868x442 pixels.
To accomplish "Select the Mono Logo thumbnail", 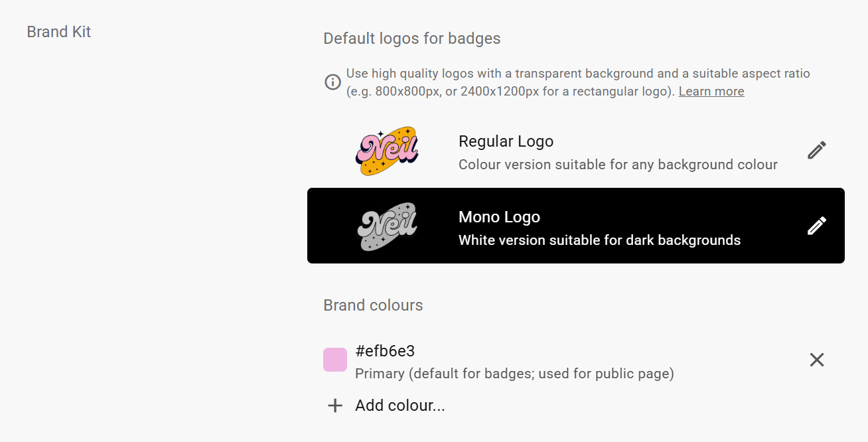I will click(x=388, y=226).
